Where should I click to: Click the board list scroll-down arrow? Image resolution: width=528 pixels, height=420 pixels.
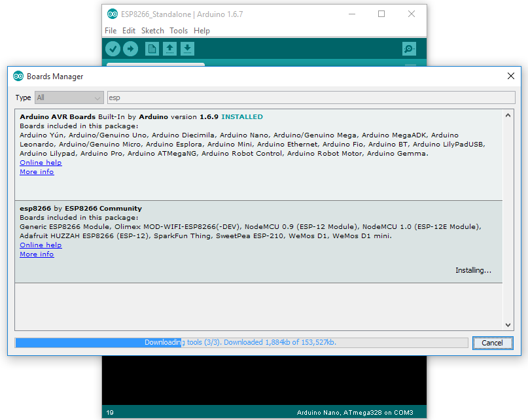click(x=508, y=325)
